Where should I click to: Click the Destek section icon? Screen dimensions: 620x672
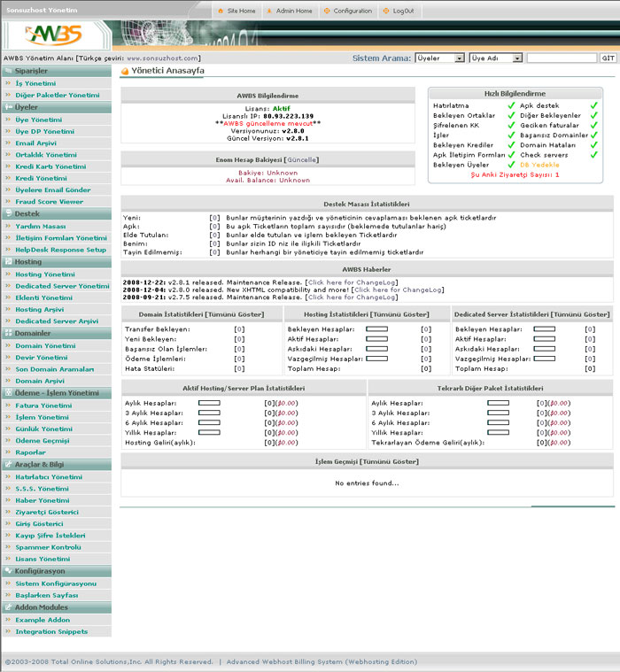(x=8, y=213)
